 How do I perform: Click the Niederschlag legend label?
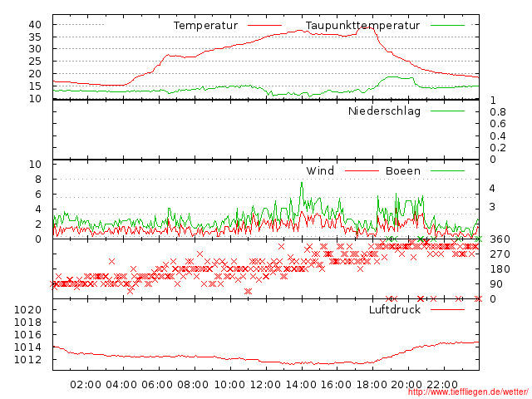click(384, 111)
